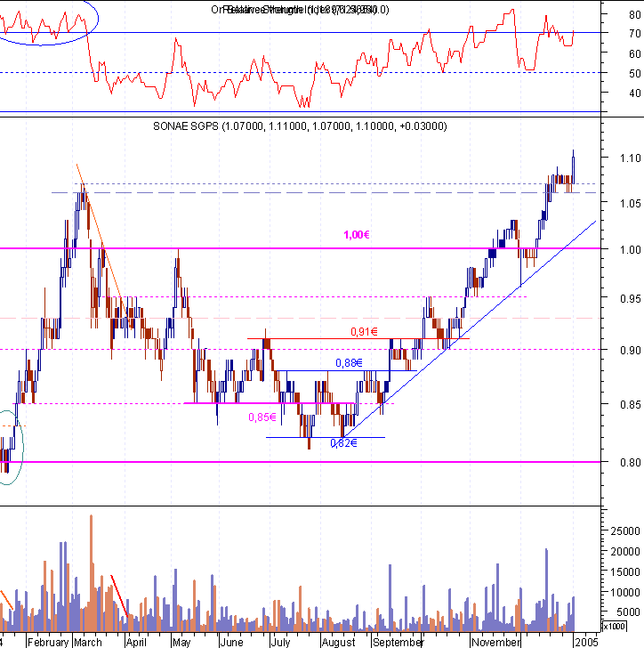Viewport: 644px width, 648px height.
Task: Click the April label on the time axis
Action: click(136, 643)
